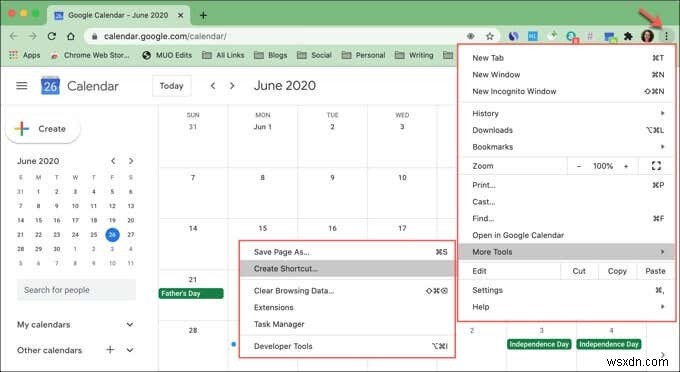
Task: Open the Personal bookmark folder
Action: (x=363, y=55)
